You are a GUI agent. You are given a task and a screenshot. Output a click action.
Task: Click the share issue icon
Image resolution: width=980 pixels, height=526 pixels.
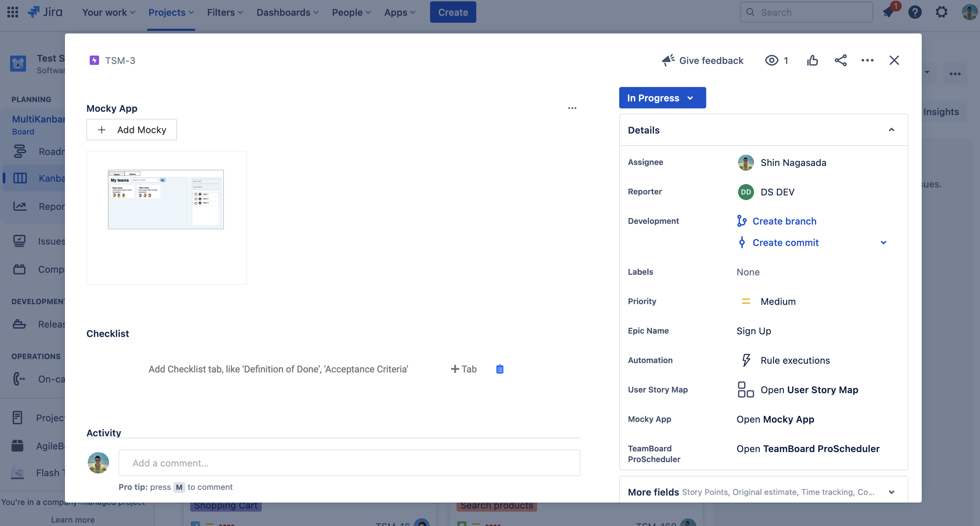click(x=840, y=60)
